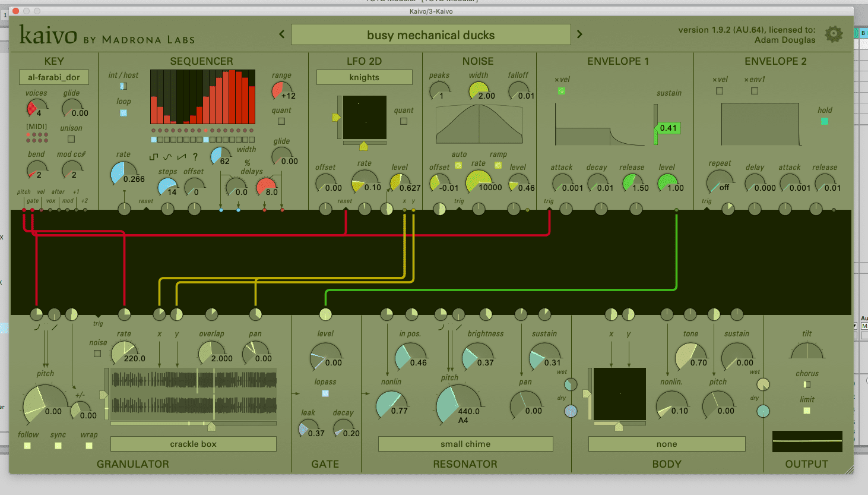Select sine wave shape in the sequencer
This screenshot has width=868, height=495.
click(167, 157)
